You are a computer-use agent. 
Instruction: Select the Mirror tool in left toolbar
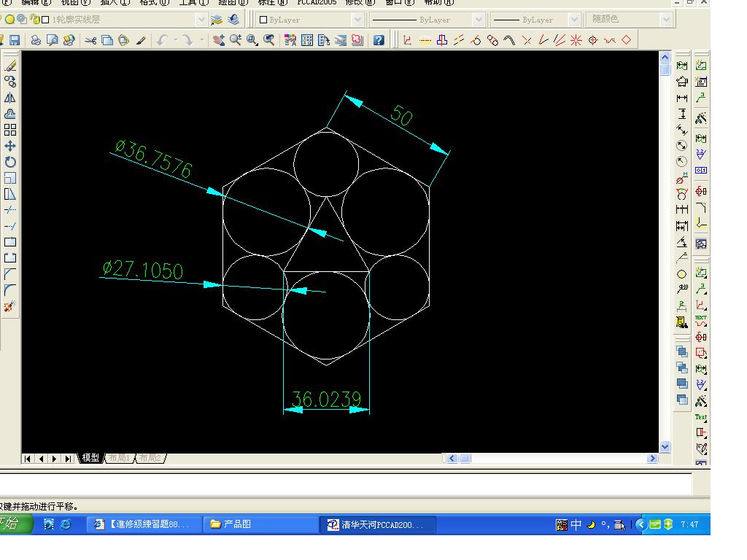10,98
